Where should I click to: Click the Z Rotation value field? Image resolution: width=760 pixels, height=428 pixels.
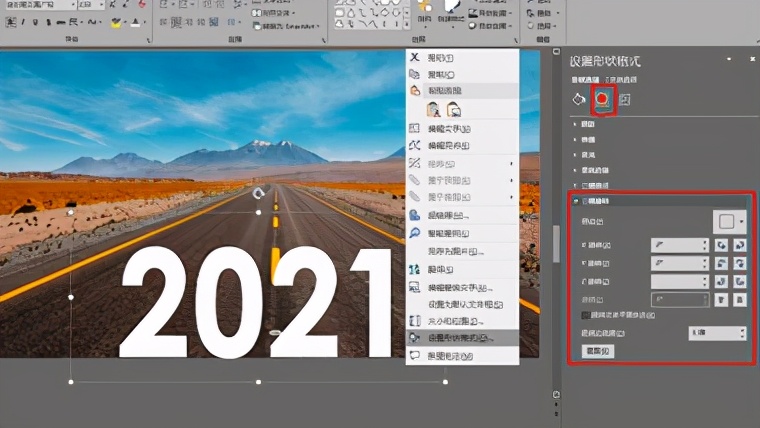[x=680, y=281]
